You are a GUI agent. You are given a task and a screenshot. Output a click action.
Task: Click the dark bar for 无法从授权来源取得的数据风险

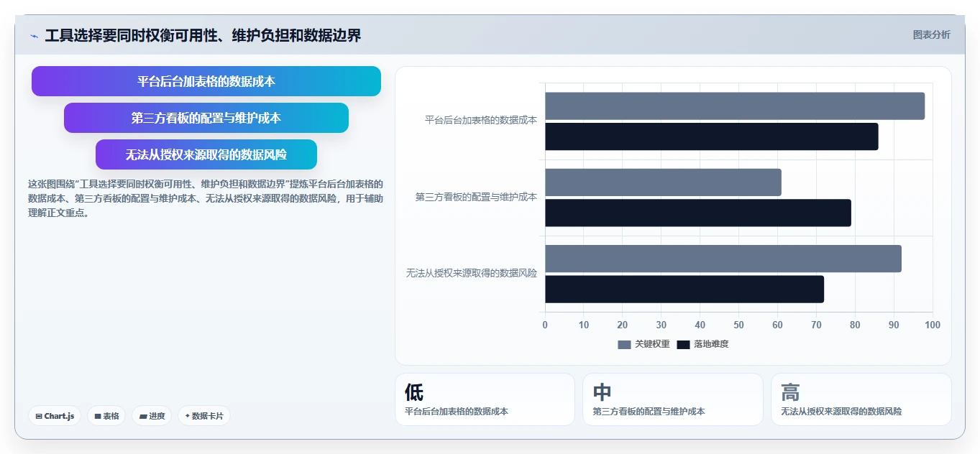(684, 289)
